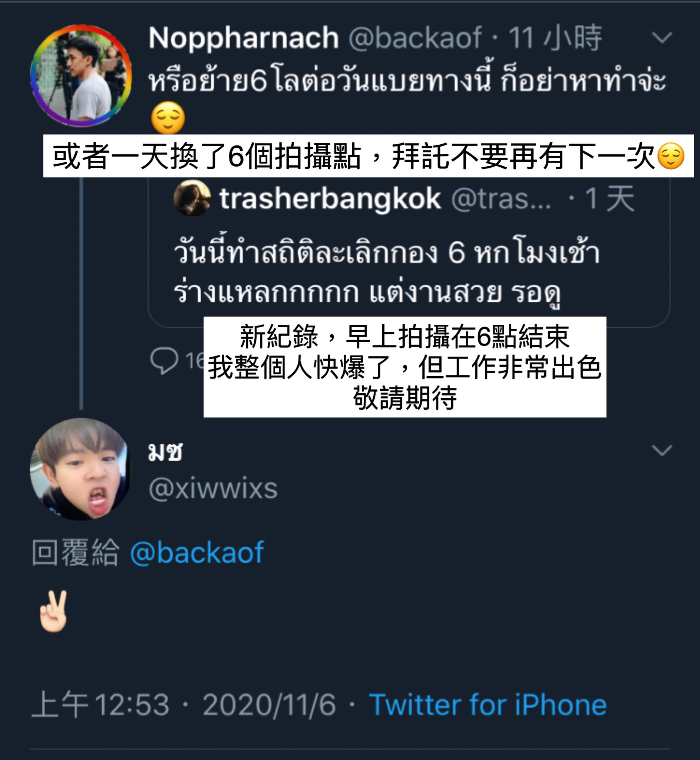The height and width of the screenshot is (760, 700).
Task: Open the 11 小時 tweet timestamp
Action: point(555,38)
